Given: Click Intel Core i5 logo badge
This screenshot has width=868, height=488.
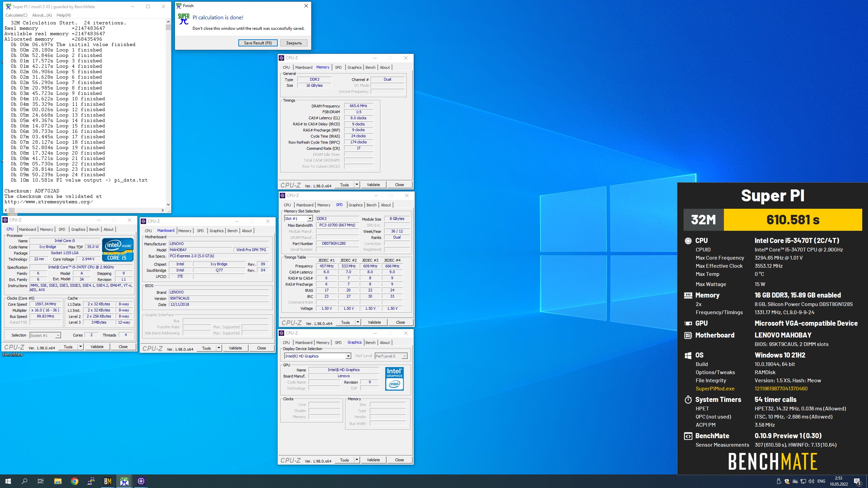Looking at the screenshot, I should tap(118, 250).
